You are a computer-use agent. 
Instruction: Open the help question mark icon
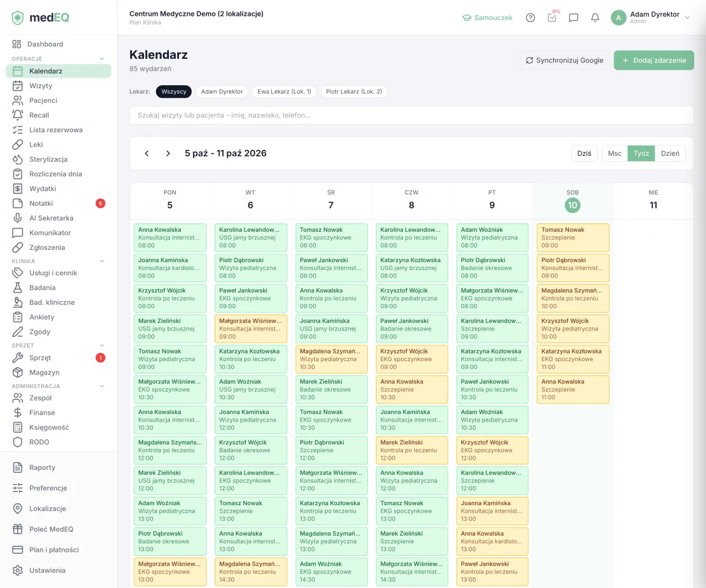point(530,18)
